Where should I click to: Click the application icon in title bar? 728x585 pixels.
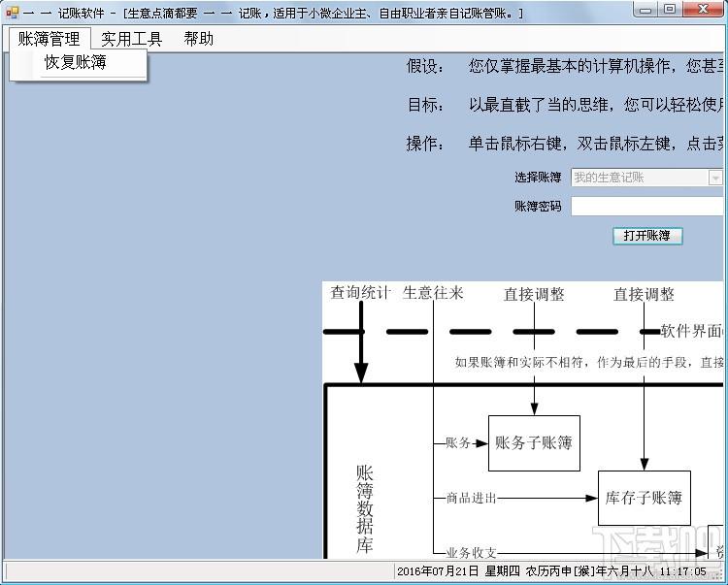[12, 13]
